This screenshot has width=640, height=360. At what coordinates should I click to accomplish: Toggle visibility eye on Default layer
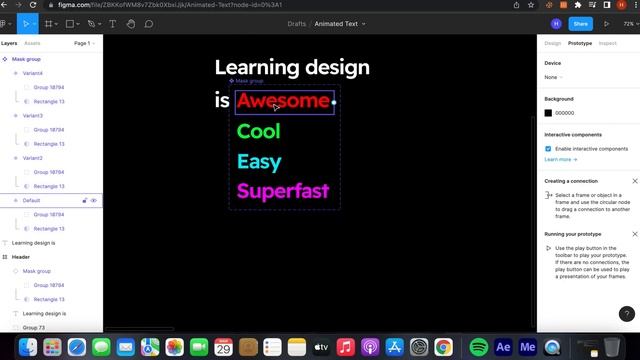94,200
